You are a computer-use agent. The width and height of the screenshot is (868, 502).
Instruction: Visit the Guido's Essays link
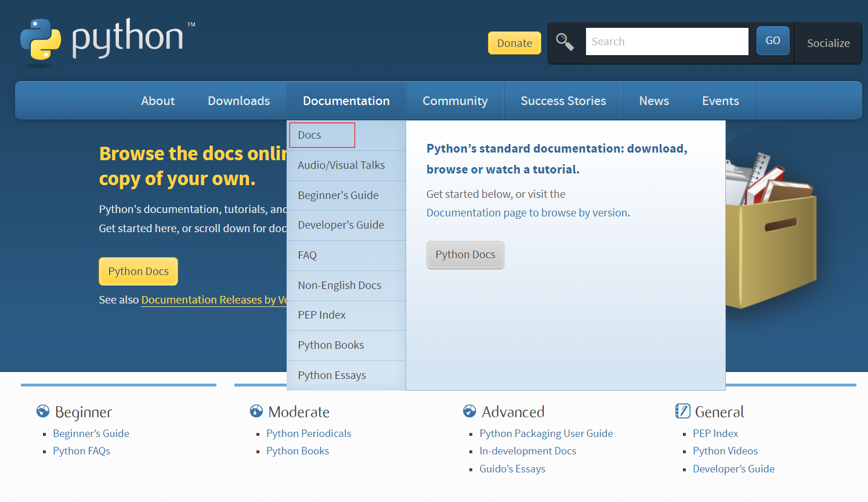click(512, 468)
